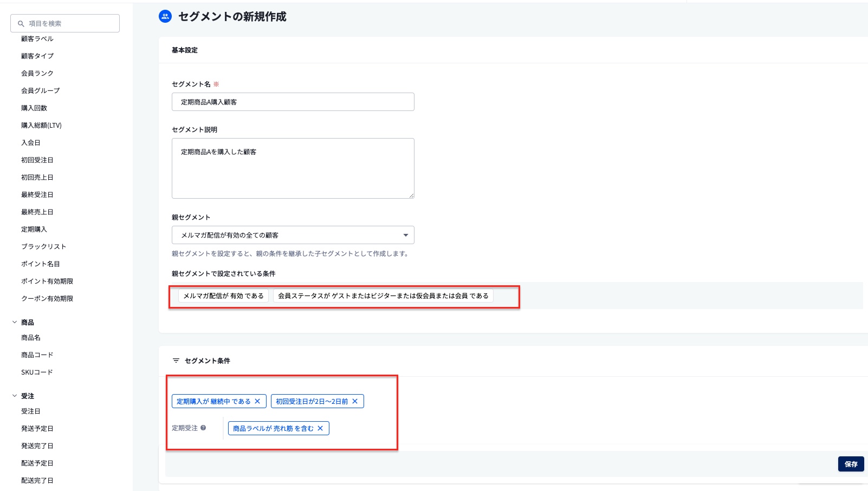
Task: Click the セグメント名 input field
Action: coord(293,101)
